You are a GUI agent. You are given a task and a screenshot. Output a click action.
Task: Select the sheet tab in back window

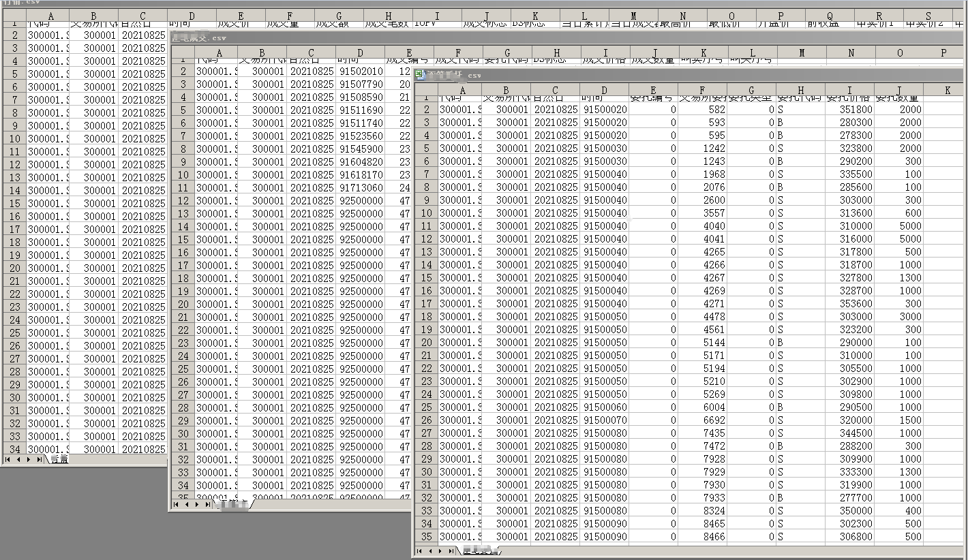click(59, 459)
